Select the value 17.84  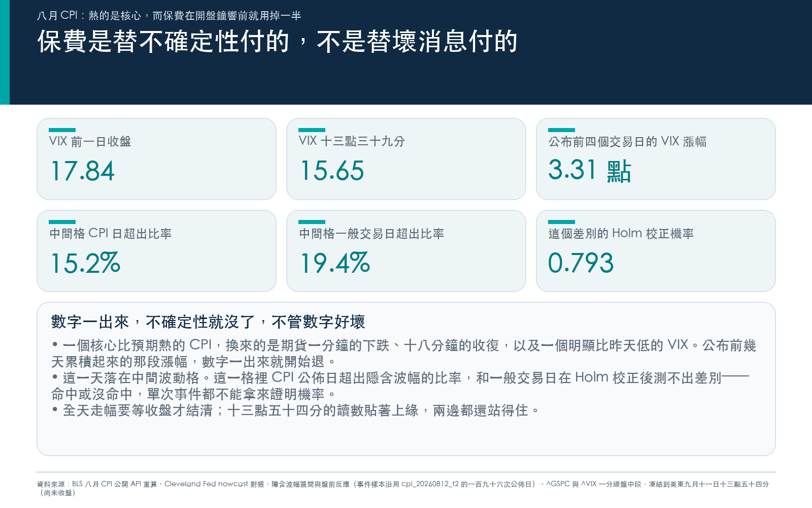[x=83, y=171]
